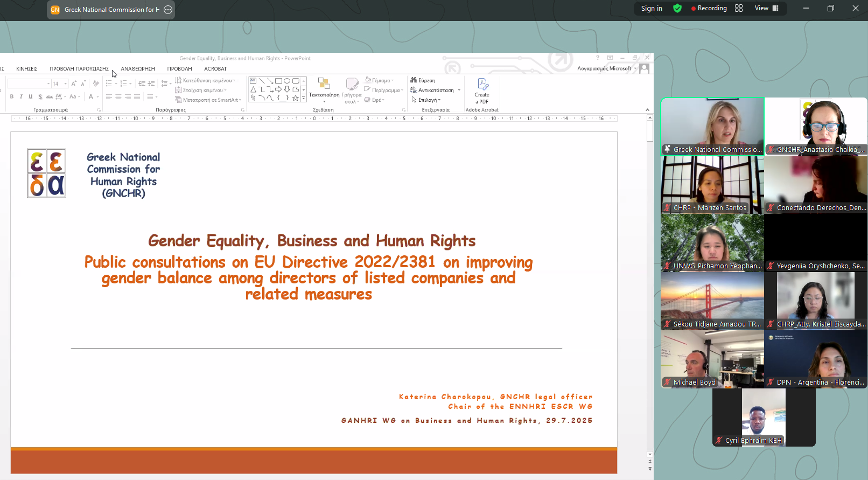Image resolution: width=868 pixels, height=480 pixels.
Task: Open the Επιλογή select dropdown
Action: coord(426,100)
